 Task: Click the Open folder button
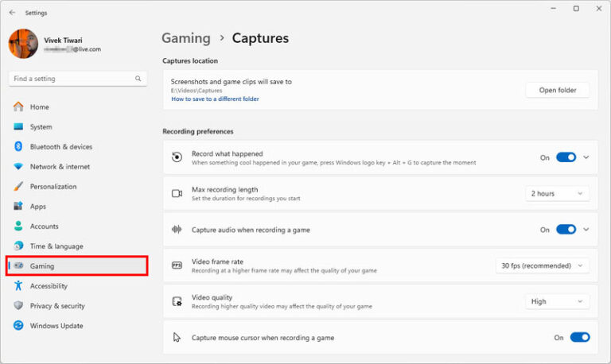[x=557, y=90]
